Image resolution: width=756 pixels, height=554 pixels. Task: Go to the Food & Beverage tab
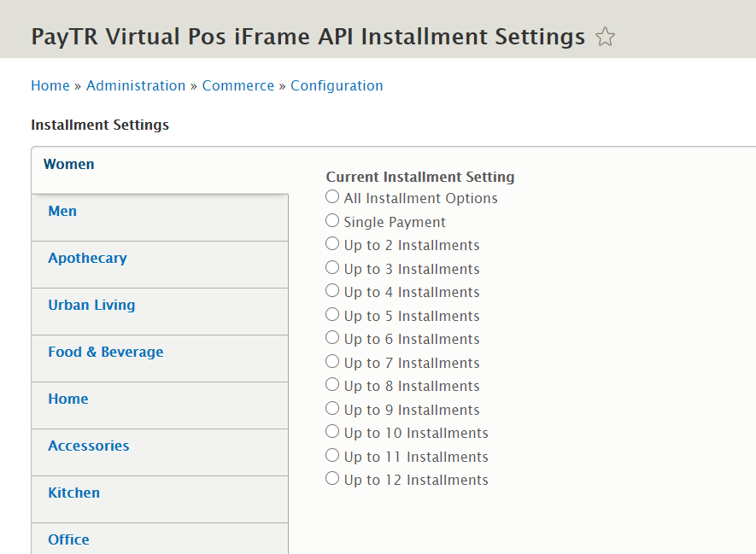coord(105,352)
